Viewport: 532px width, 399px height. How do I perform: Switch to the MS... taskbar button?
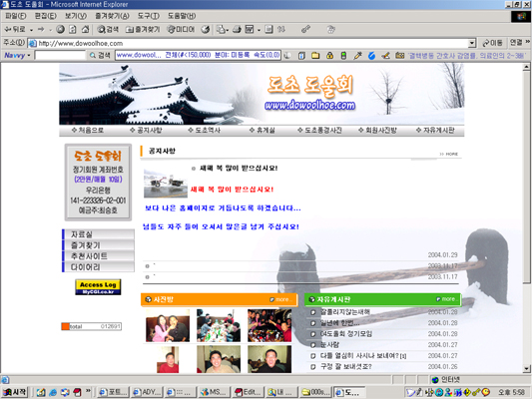coord(215,392)
